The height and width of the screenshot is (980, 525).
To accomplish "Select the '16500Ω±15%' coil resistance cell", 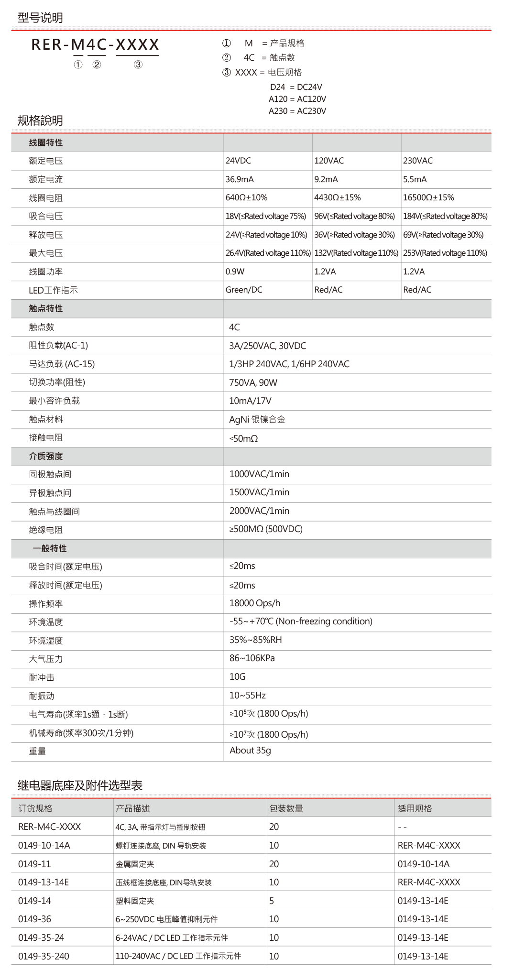I will point(428,197).
